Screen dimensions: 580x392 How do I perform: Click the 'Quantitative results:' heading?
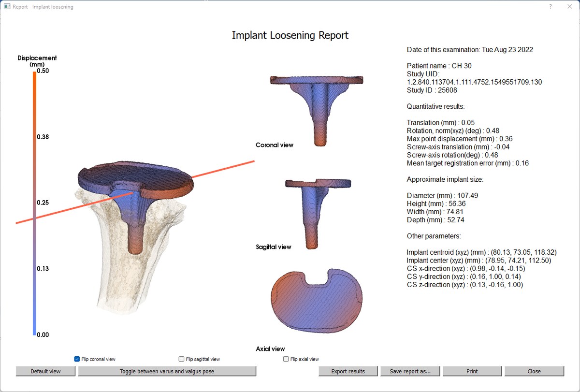[436, 106]
